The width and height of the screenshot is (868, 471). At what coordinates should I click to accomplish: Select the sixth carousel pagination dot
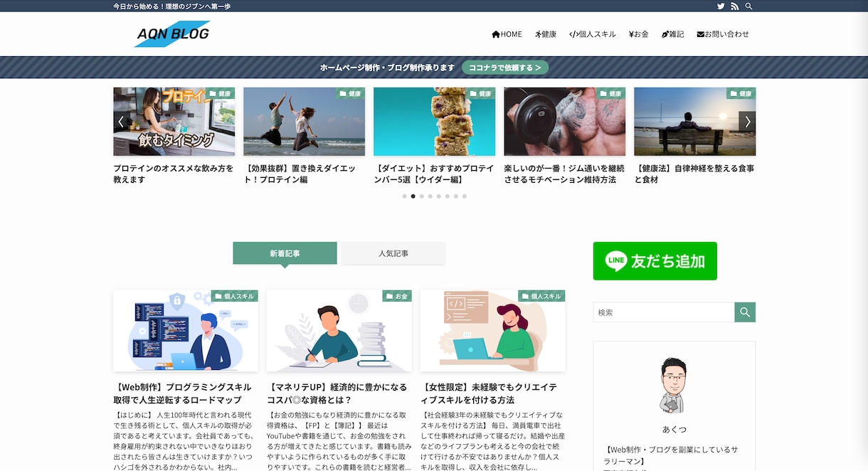pos(447,196)
